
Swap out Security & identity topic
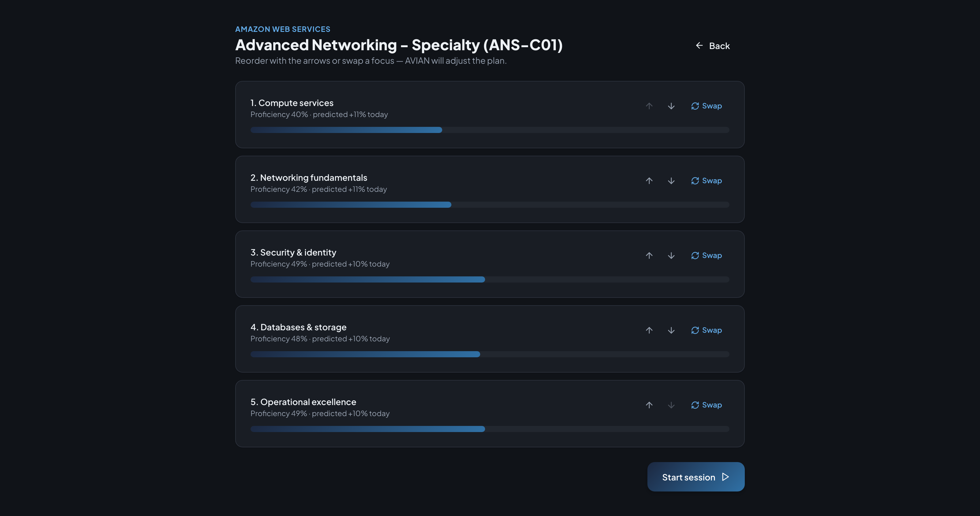tap(707, 255)
